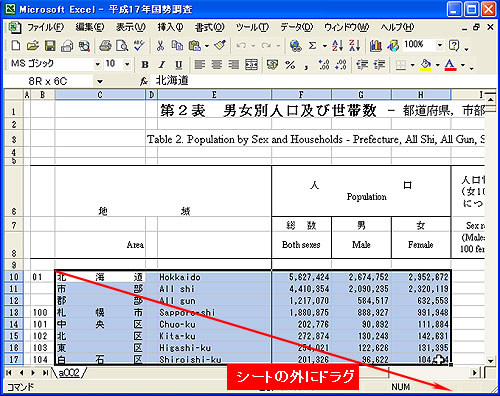Viewport: 500px width, 396px height.
Task: Expand the Name Box dropdown
Action: coord(100,81)
